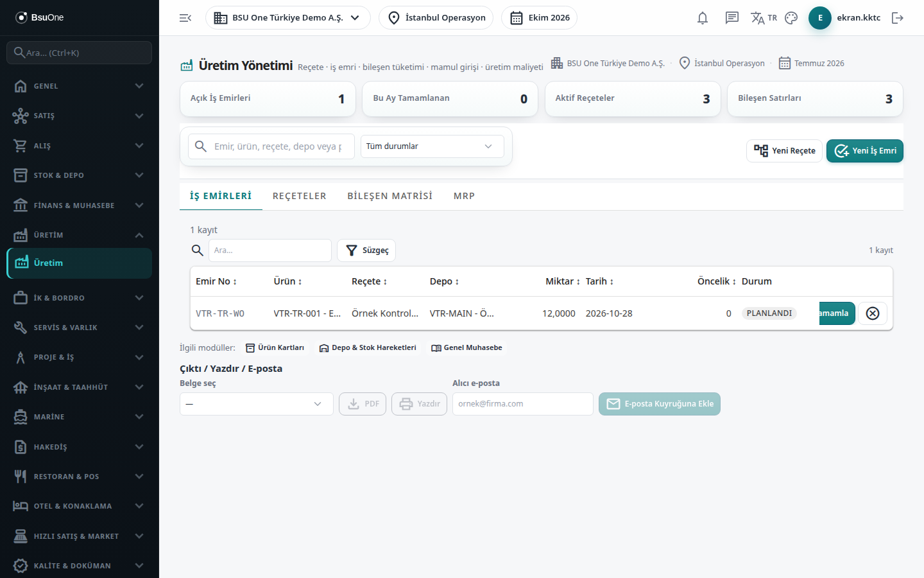Switch to the MRP tab
Image resolution: width=924 pixels, height=578 pixels.
[x=465, y=196]
